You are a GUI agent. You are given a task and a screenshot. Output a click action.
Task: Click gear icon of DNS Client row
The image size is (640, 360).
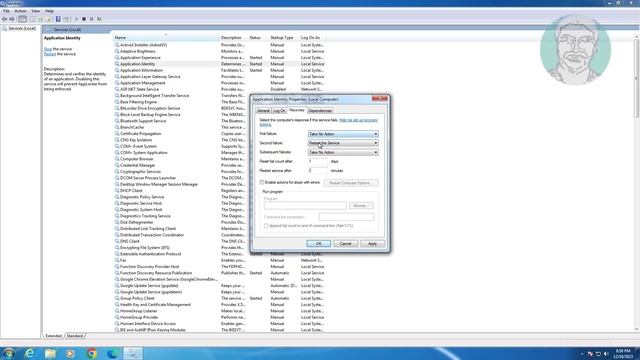(x=117, y=241)
